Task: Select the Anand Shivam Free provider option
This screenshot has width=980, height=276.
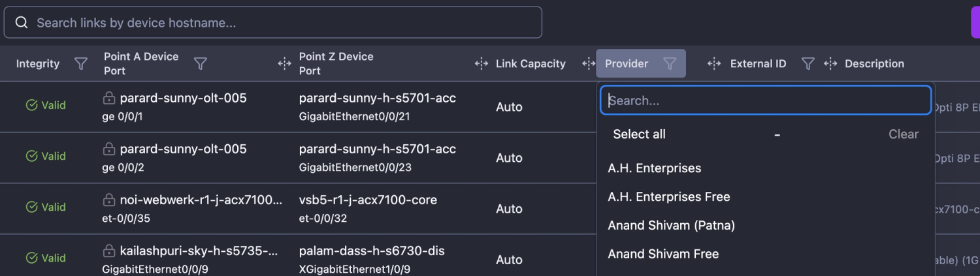Action: pos(663,254)
